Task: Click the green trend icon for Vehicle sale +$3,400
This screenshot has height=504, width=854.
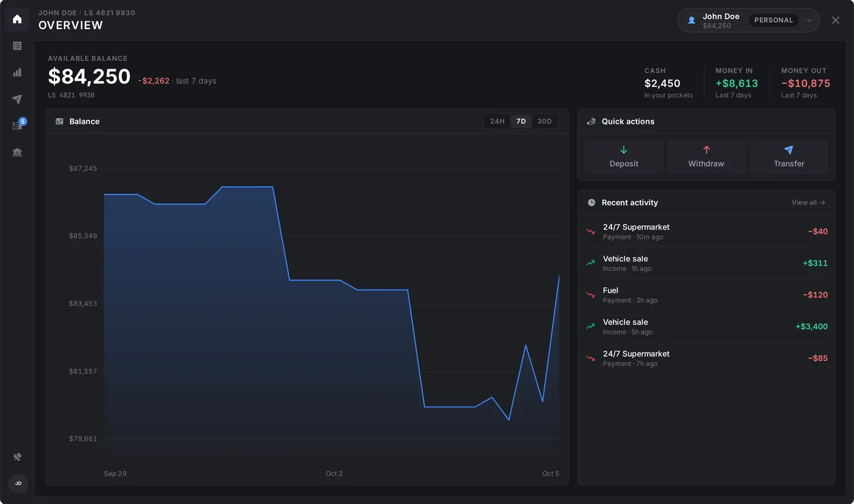Action: pos(591,326)
